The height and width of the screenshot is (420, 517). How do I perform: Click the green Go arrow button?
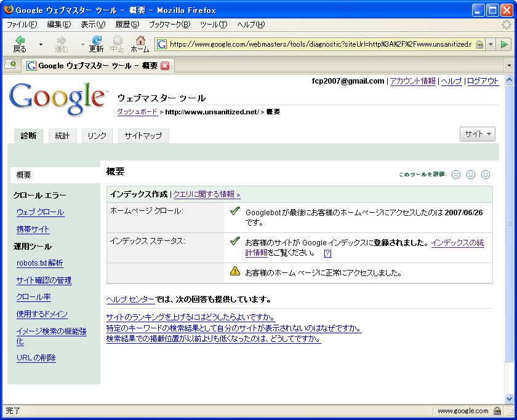504,44
